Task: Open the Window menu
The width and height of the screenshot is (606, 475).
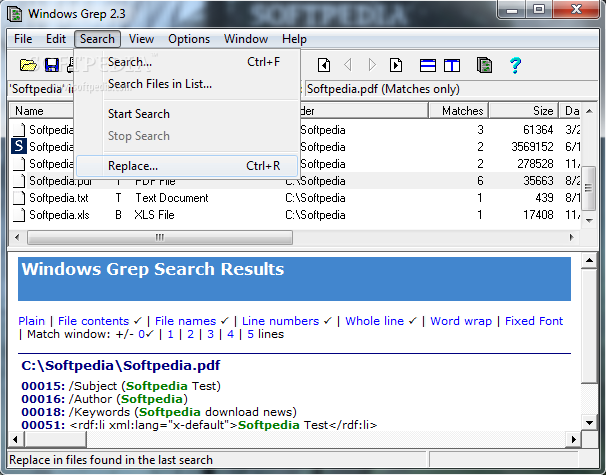Action: tap(246, 39)
